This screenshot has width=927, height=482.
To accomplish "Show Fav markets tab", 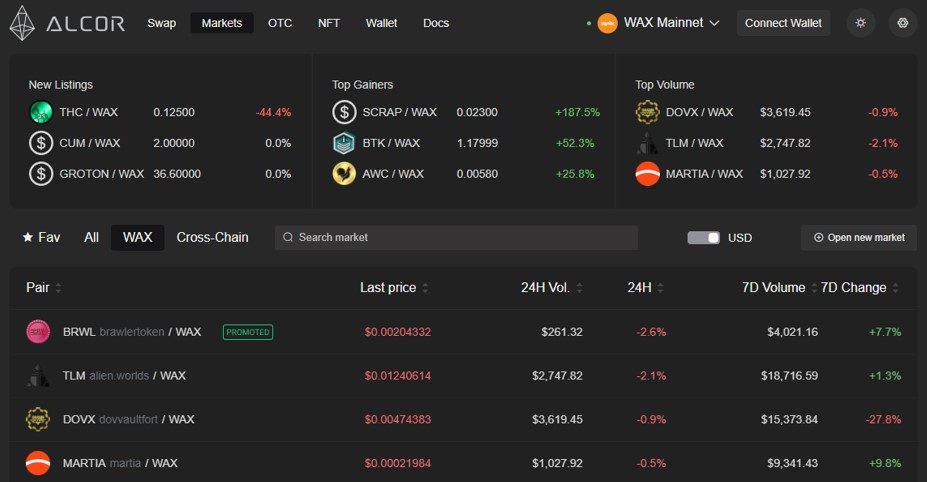I will pos(41,237).
